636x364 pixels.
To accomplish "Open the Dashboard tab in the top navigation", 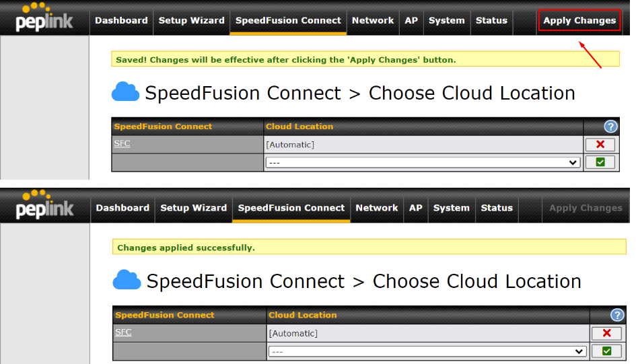I will pos(121,20).
